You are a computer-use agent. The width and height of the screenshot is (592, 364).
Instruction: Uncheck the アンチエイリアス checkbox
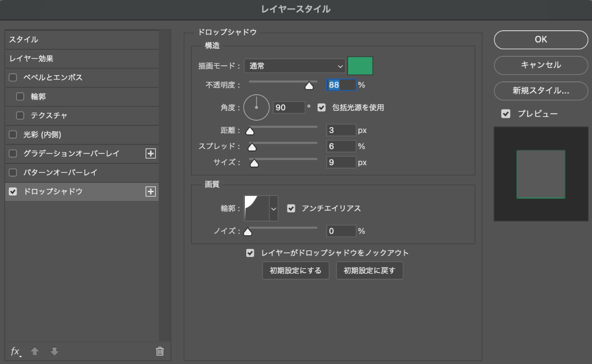pos(291,208)
